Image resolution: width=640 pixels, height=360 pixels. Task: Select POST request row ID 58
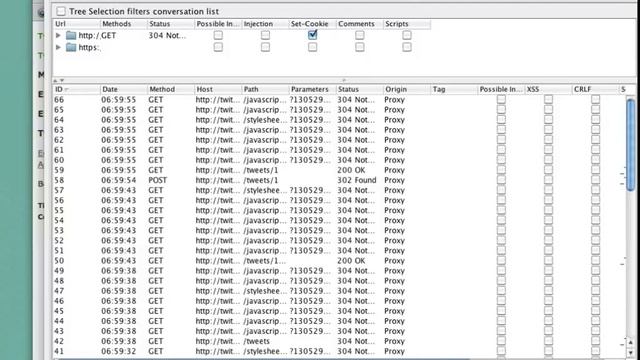click(x=339, y=180)
